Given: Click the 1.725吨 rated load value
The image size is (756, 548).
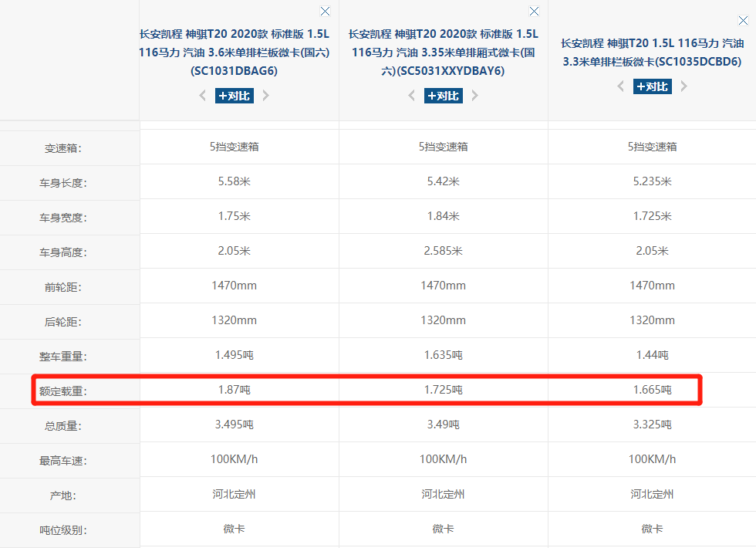Looking at the screenshot, I should 443,390.
